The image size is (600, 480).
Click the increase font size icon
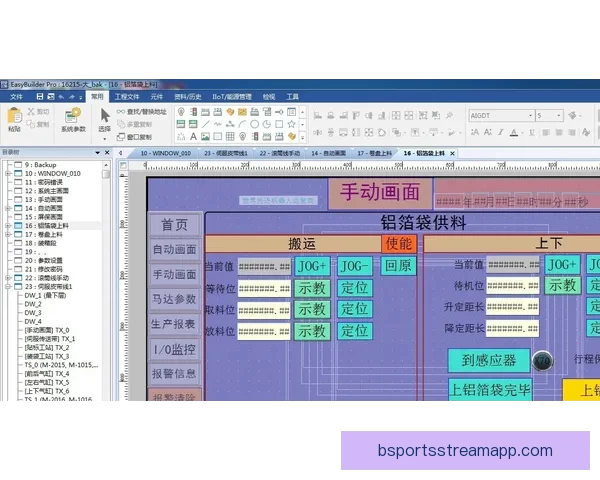(x=475, y=132)
